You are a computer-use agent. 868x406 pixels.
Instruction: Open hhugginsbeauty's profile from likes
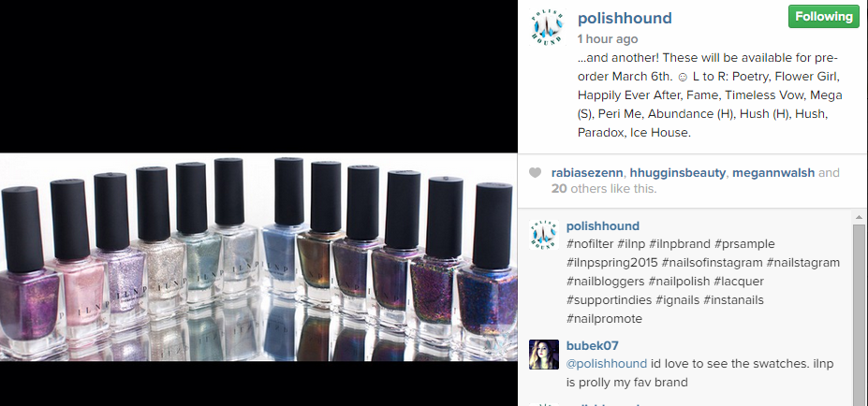(x=678, y=172)
